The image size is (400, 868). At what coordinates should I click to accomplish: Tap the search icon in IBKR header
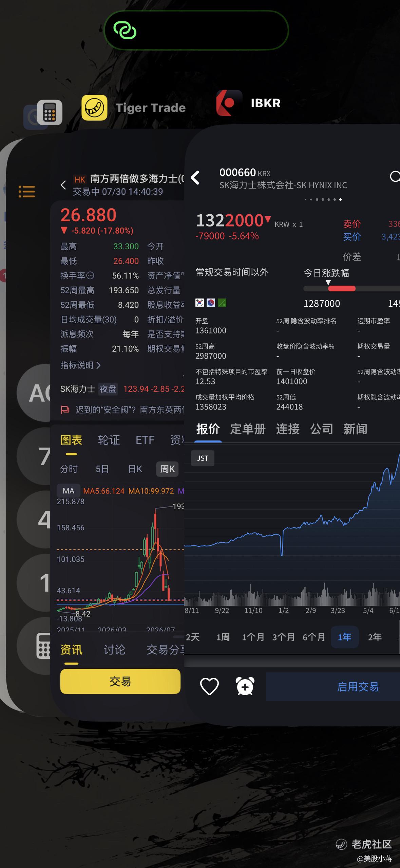point(395,177)
